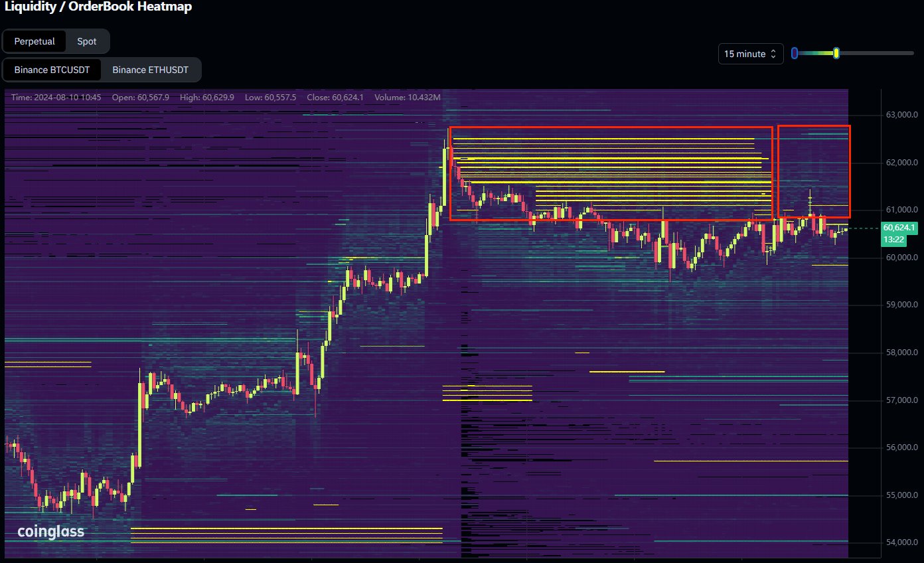Switch to the Perpetual market tab
The height and width of the screenshot is (563, 924).
coord(34,41)
